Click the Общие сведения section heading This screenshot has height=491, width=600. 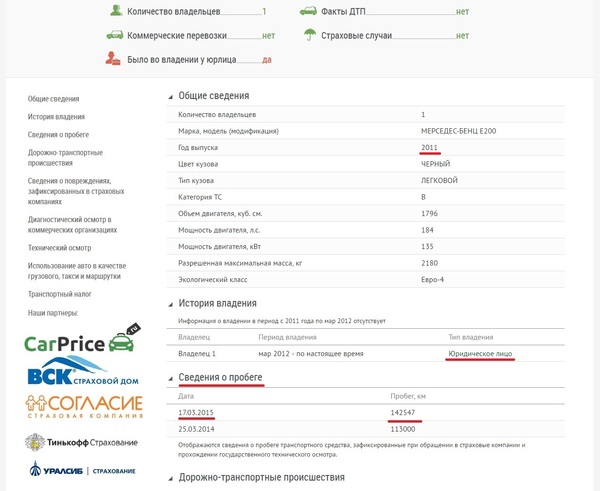coord(214,96)
